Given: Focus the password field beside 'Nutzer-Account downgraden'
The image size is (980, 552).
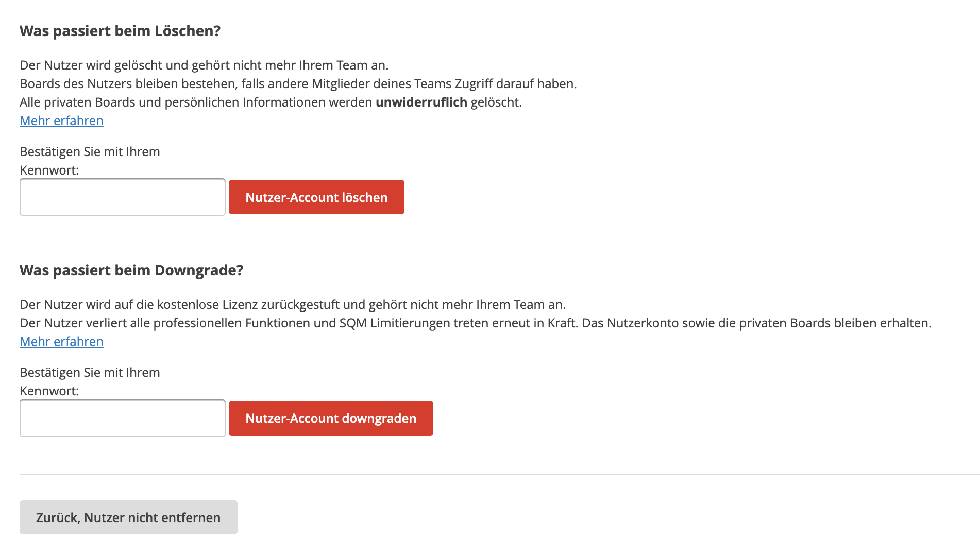Looking at the screenshot, I should (123, 418).
